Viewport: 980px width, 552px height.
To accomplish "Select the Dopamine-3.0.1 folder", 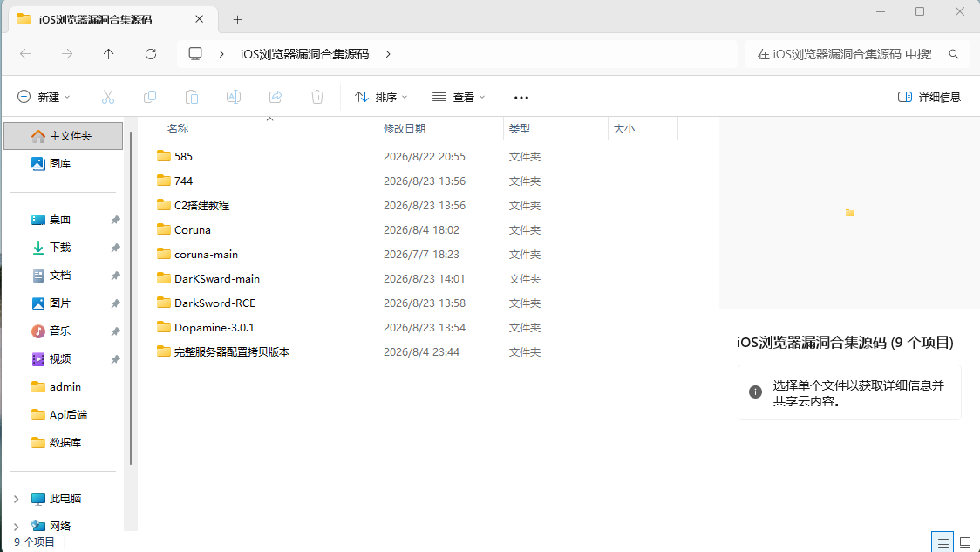I will [x=214, y=328].
